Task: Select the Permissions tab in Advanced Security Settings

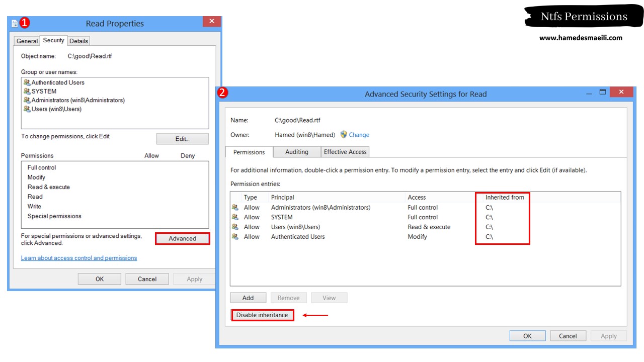Action: pos(249,152)
